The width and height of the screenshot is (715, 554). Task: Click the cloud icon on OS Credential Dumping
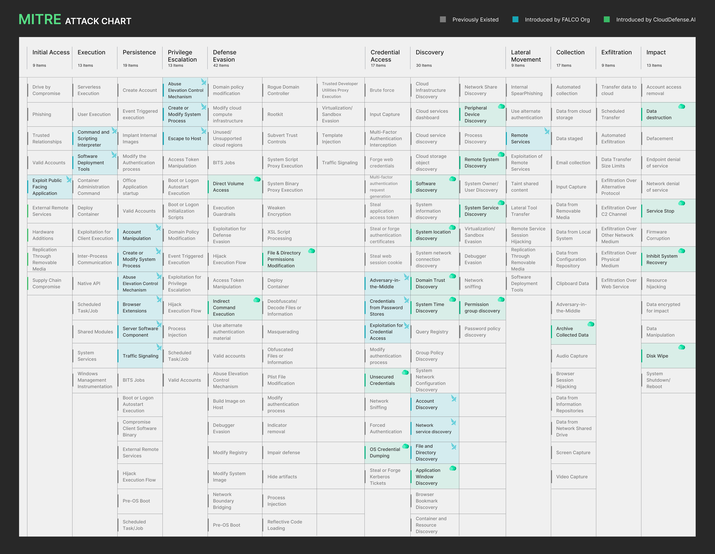click(404, 446)
